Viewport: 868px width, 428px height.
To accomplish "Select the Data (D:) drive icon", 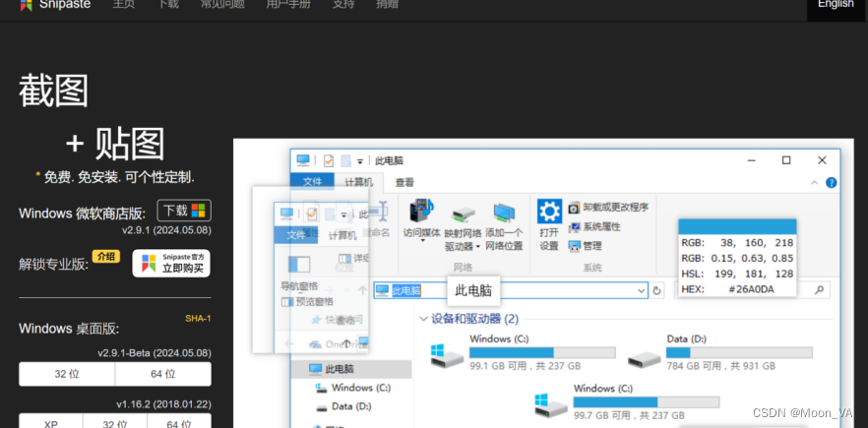I will (645, 359).
